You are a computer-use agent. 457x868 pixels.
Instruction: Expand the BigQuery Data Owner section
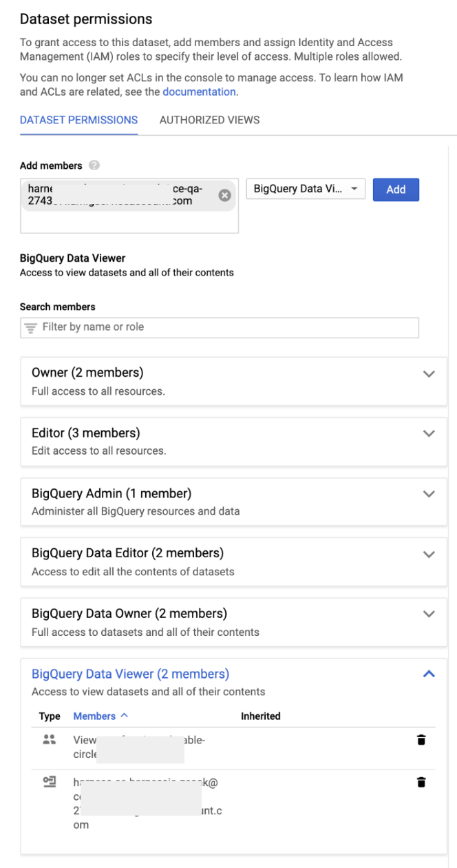coord(429,614)
